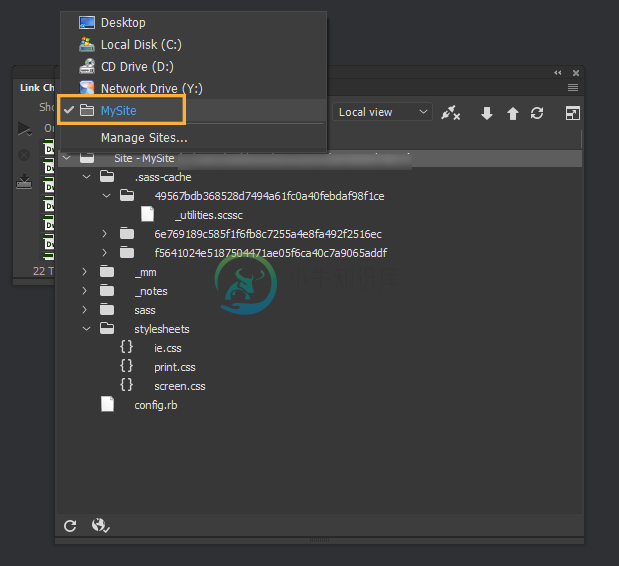Click the Site - MySite root label
The width and height of the screenshot is (619, 566).
click(x=144, y=158)
